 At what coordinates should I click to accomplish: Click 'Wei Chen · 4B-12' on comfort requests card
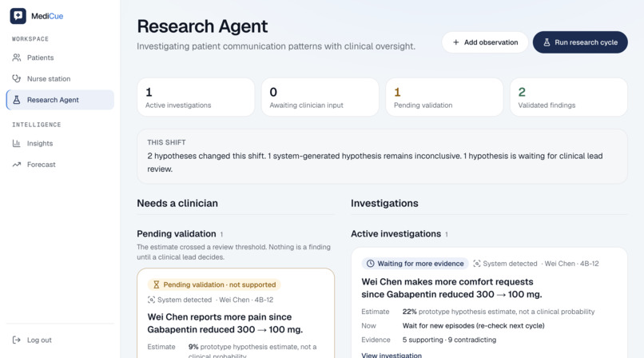pos(572,264)
